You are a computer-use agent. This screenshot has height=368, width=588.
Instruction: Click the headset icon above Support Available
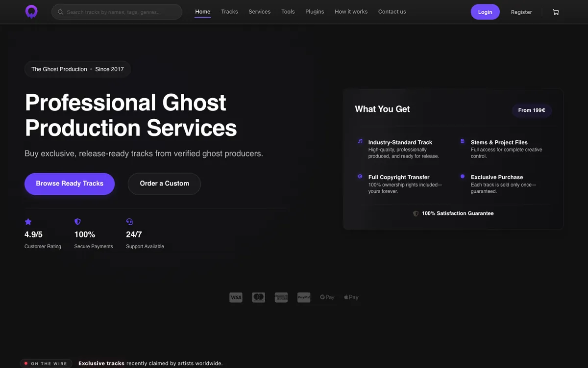pos(129,222)
